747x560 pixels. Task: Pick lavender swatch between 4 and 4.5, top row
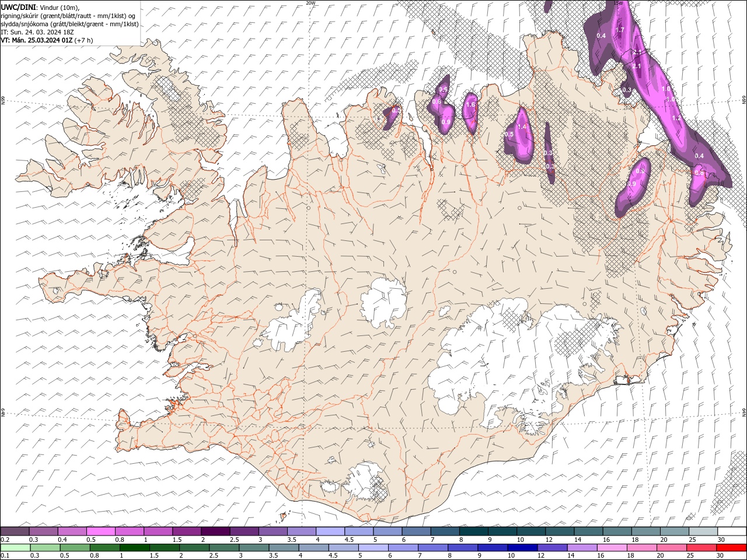[330, 531]
